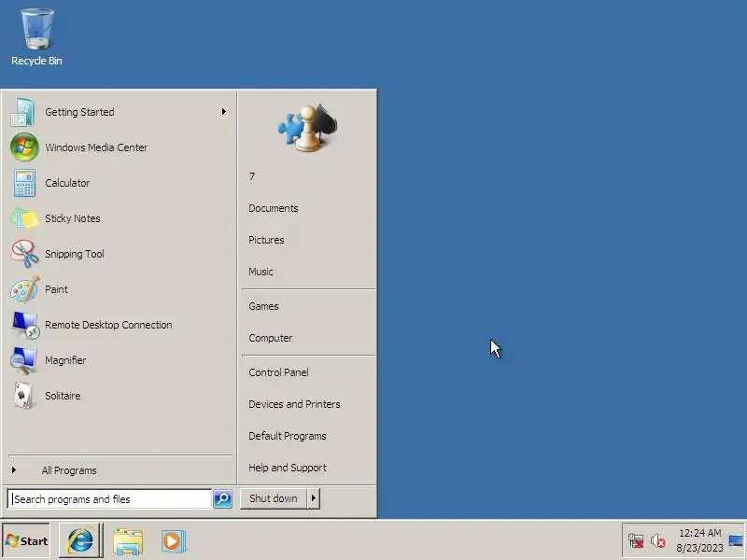
Task: Click the Shut down button
Action: (x=274, y=498)
